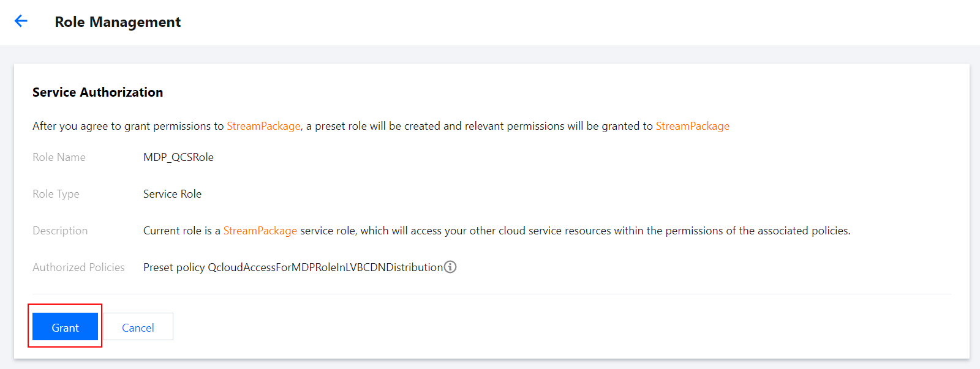The height and width of the screenshot is (369, 980).
Task: Open the StreamPackage link ending the intro sentence
Action: pyautogui.click(x=692, y=126)
